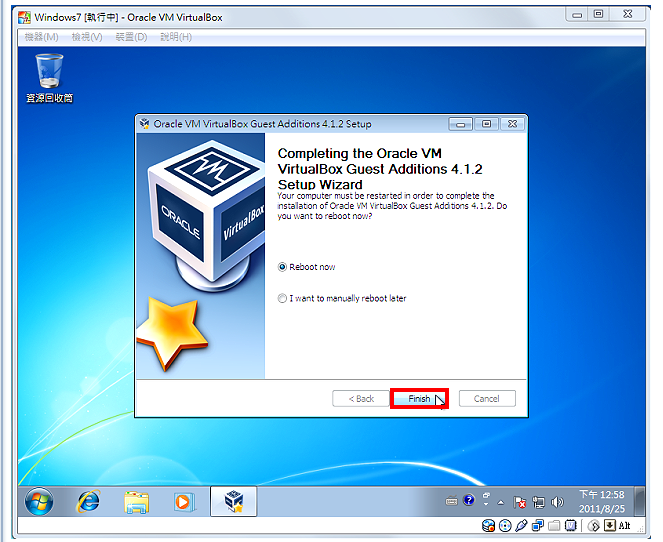Viewport: 663px width, 542px height.
Task: Open Windows Media Player from taskbar
Action: tap(184, 502)
